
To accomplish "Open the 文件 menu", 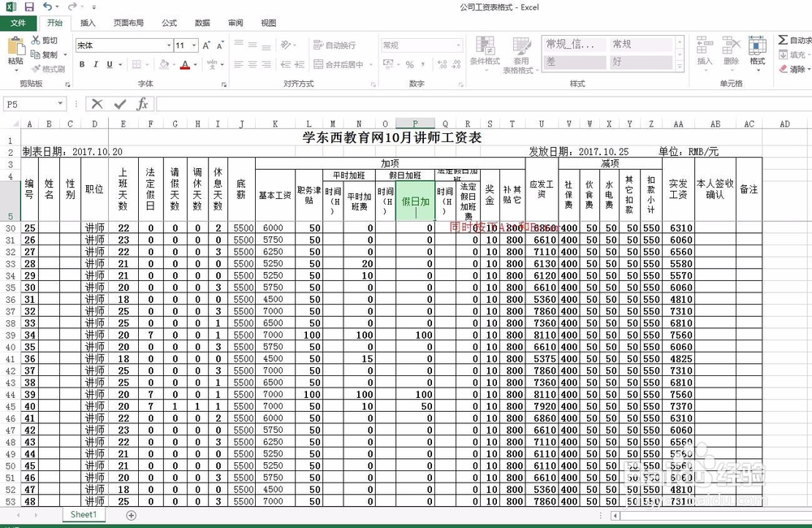I will tap(18, 23).
